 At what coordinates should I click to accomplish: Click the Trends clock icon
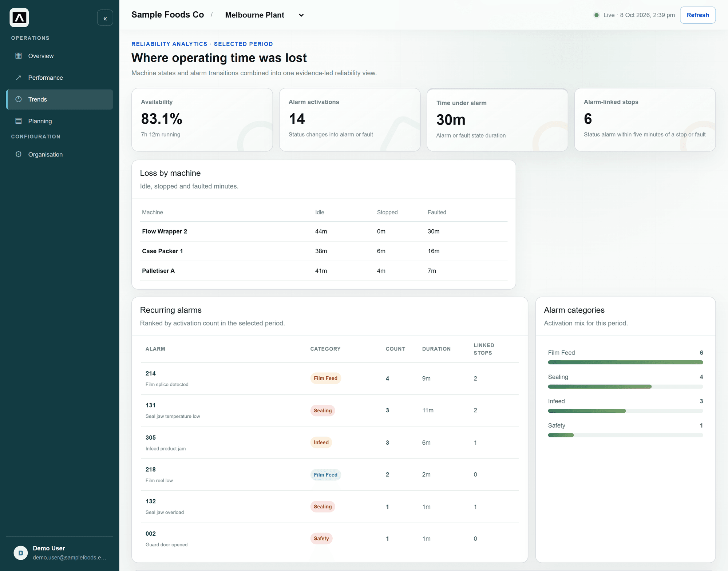tap(19, 99)
